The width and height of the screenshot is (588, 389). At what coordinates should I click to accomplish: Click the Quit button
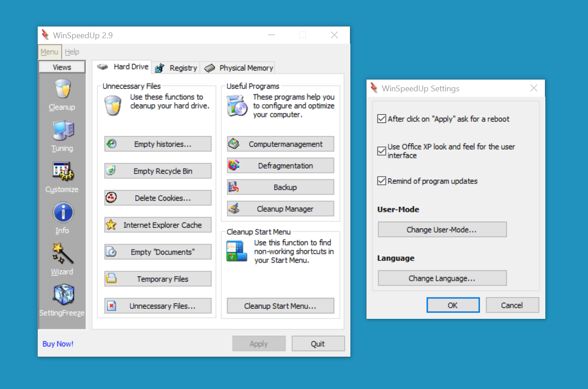pos(318,344)
